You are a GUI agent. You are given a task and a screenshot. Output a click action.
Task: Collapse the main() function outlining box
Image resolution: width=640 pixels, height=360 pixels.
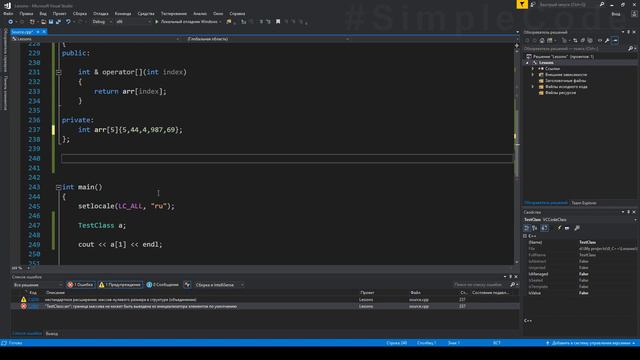pyautogui.click(x=58, y=187)
